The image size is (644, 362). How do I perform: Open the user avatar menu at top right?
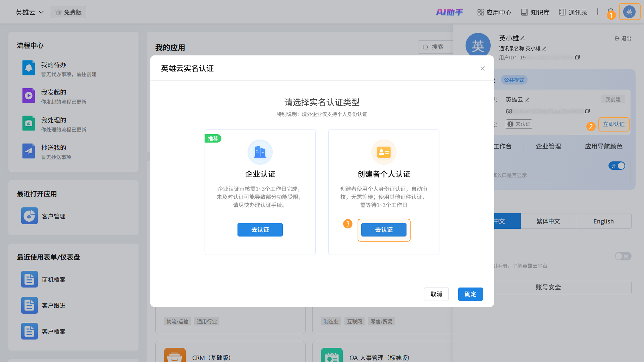629,12
